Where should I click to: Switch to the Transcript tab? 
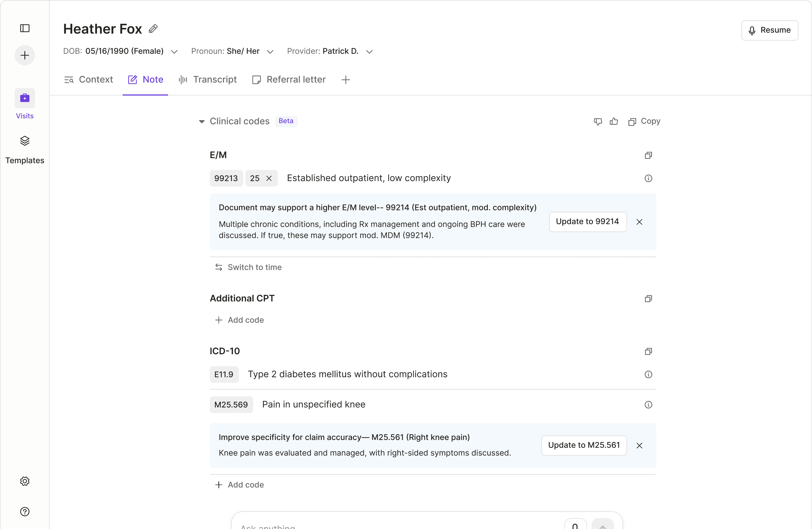[x=207, y=80]
